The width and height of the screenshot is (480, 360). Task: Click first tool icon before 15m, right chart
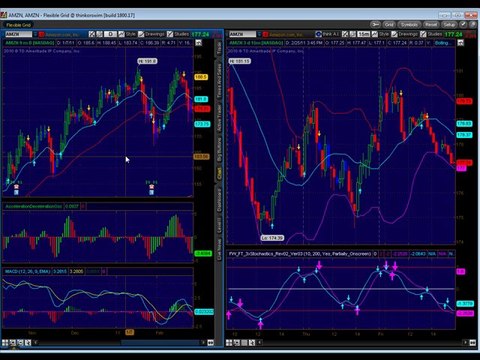[x=345, y=34]
